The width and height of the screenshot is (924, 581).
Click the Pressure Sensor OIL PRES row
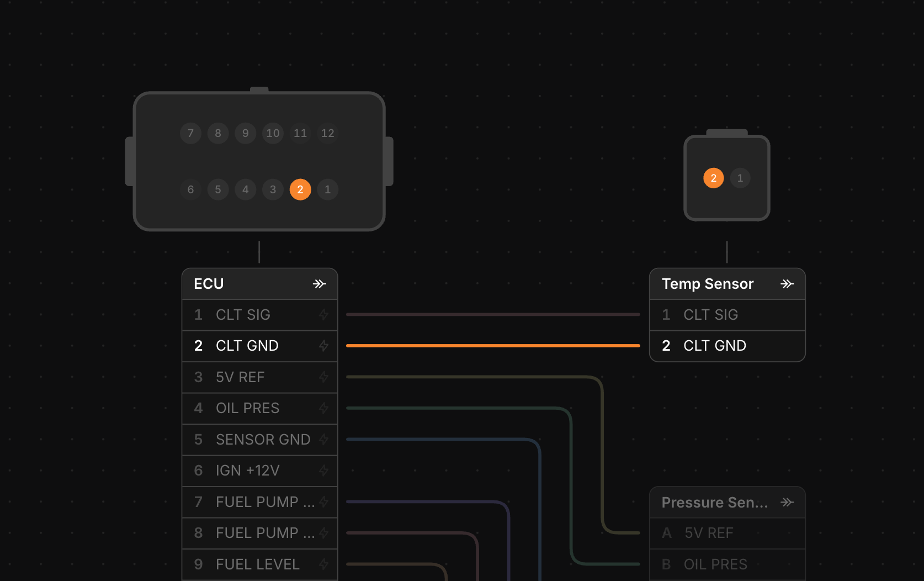727,564
